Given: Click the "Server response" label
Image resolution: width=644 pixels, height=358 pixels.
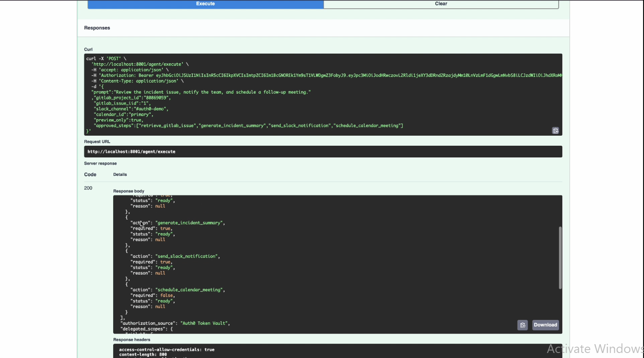Looking at the screenshot, I should 101,163.
